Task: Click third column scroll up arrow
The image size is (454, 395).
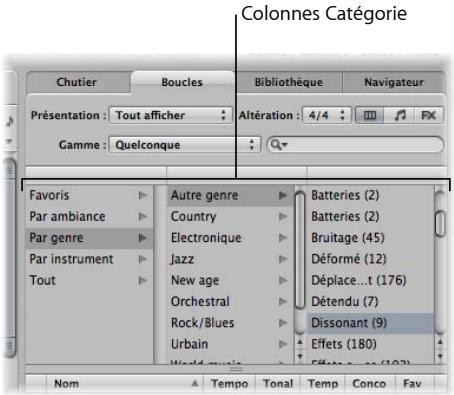Action: click(x=440, y=342)
